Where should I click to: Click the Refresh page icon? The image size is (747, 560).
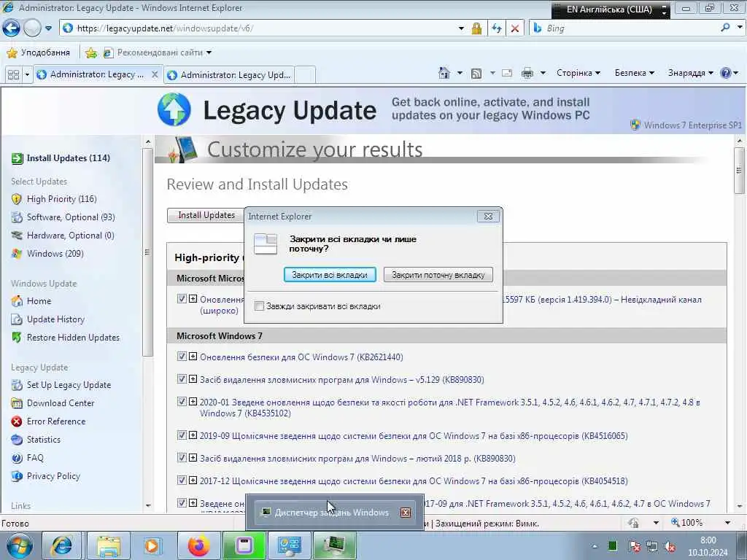(x=496, y=28)
